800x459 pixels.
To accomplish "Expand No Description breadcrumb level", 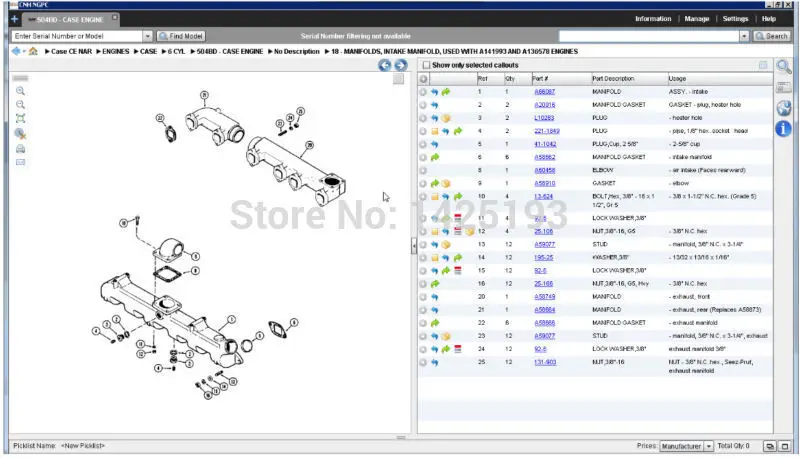I will point(270,52).
